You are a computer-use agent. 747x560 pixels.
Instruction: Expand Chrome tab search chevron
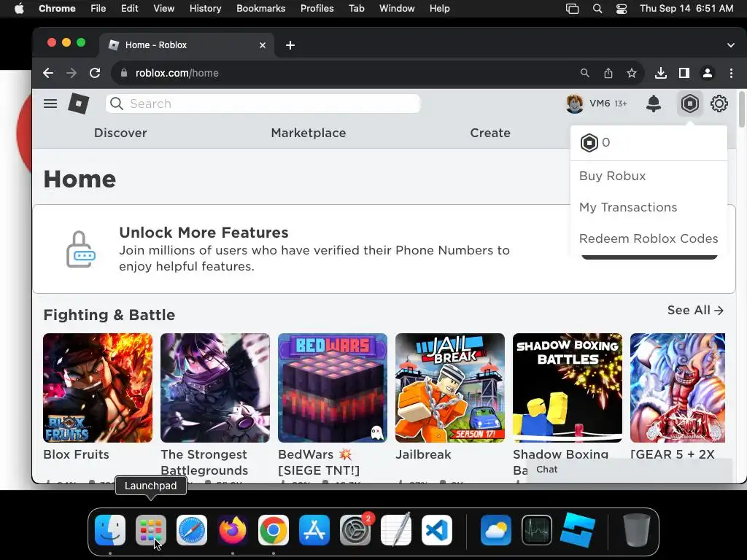pyautogui.click(x=731, y=45)
